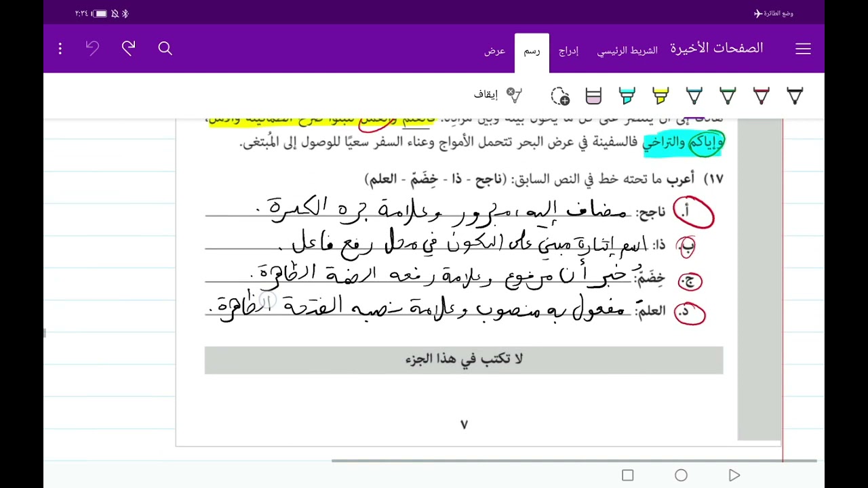Click the redo arrow
Viewport: 868px width, 488px height.
[128, 48]
